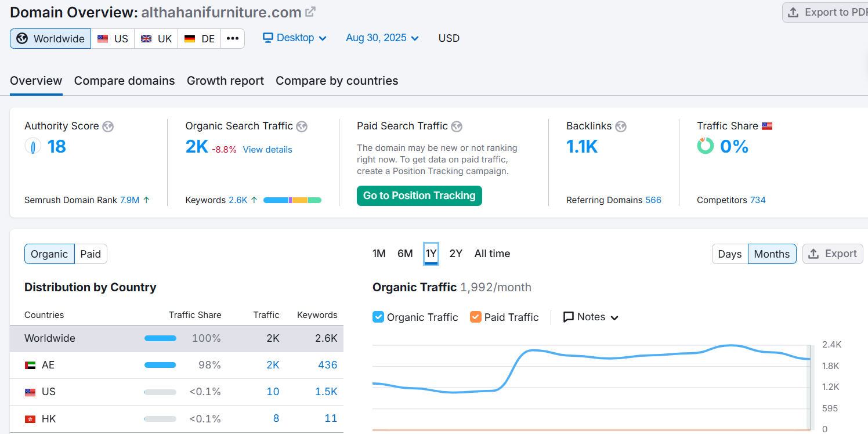Open the Desktop device dropdown
Viewport: 868px width, 434px height.
pos(295,38)
